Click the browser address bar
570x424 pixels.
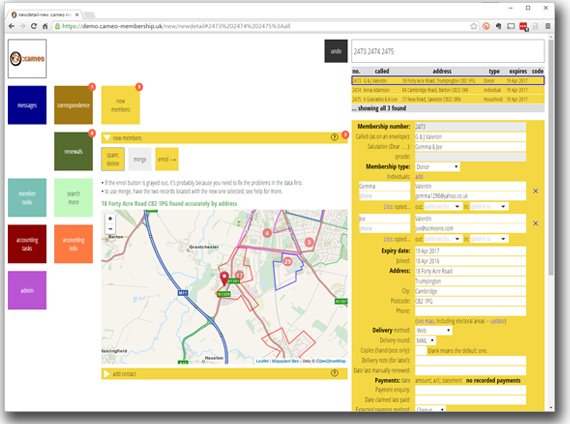[x=262, y=26]
